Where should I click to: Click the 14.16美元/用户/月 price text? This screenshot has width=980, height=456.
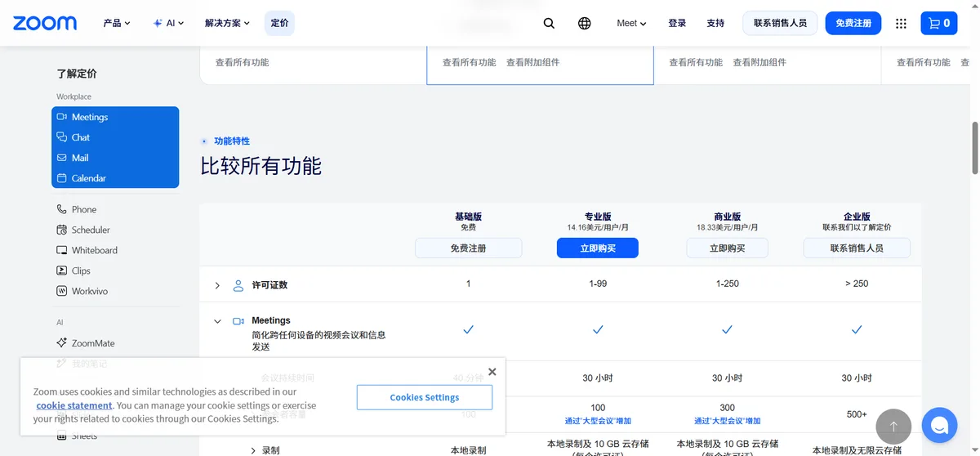(598, 227)
